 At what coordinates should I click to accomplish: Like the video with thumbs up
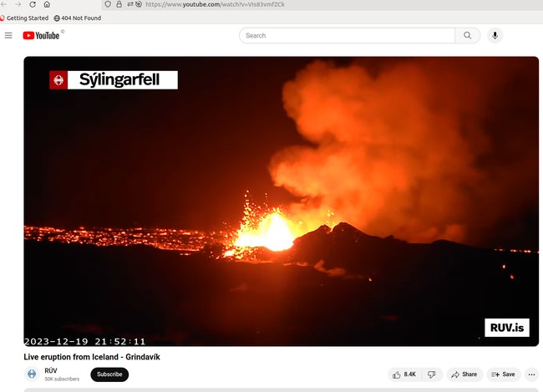click(405, 374)
